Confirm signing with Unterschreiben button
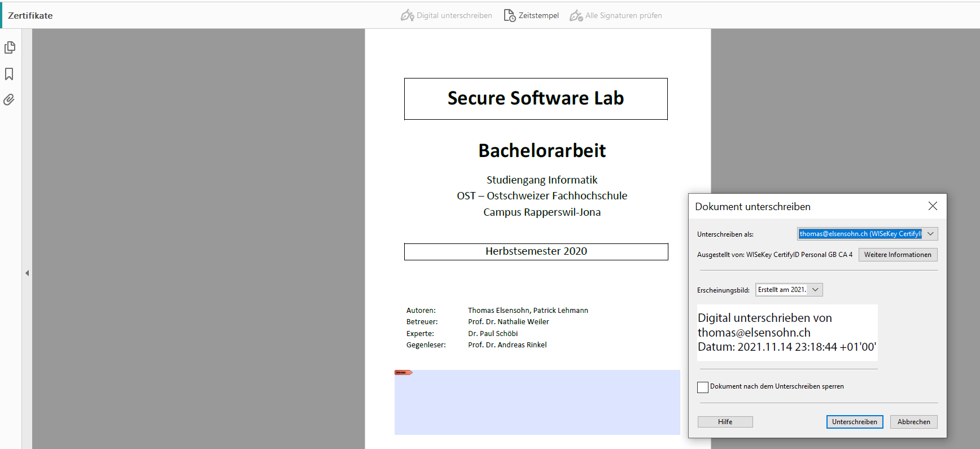The height and width of the screenshot is (449, 980). coord(854,422)
